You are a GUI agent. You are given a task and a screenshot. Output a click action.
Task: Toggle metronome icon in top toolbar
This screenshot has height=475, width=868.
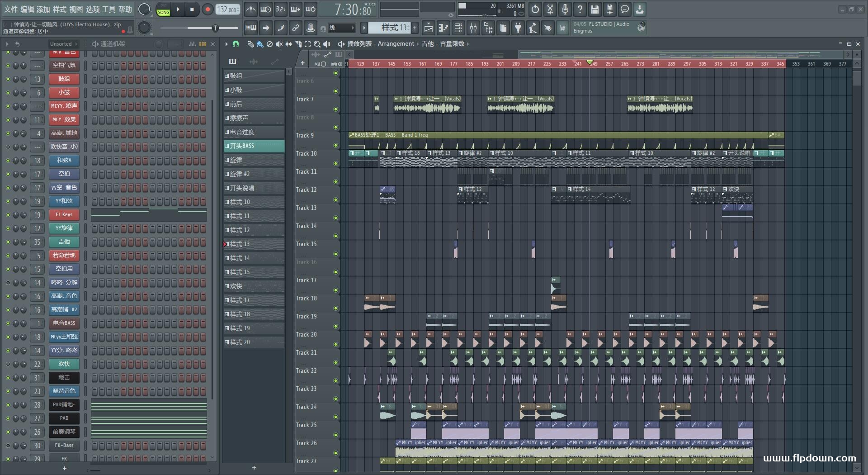coord(250,9)
